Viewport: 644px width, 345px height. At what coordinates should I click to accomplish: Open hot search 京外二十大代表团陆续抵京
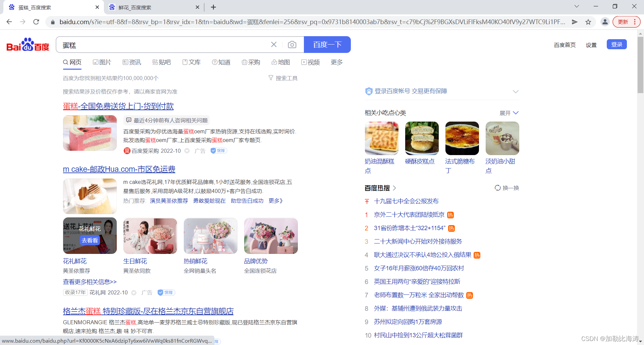(x=409, y=215)
